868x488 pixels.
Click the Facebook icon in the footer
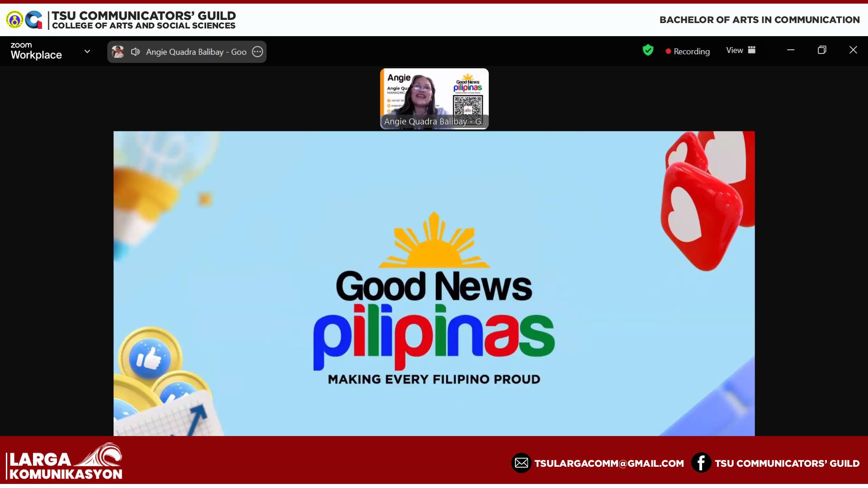[701, 463]
